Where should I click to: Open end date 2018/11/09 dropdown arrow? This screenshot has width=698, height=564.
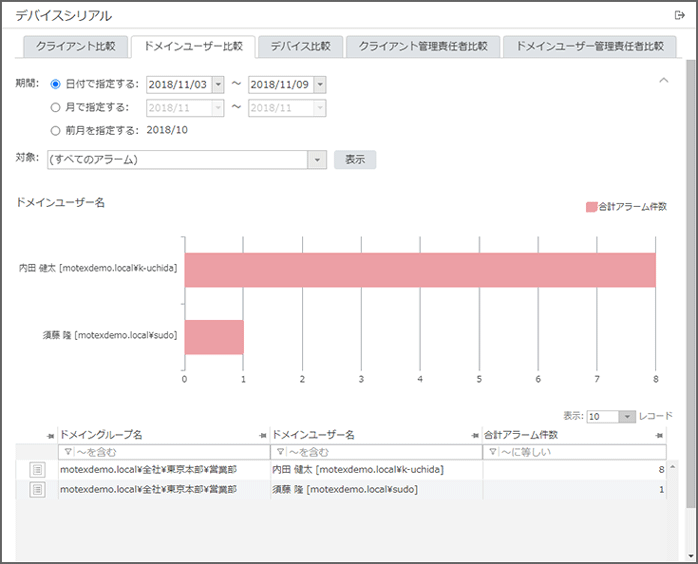click(320, 85)
